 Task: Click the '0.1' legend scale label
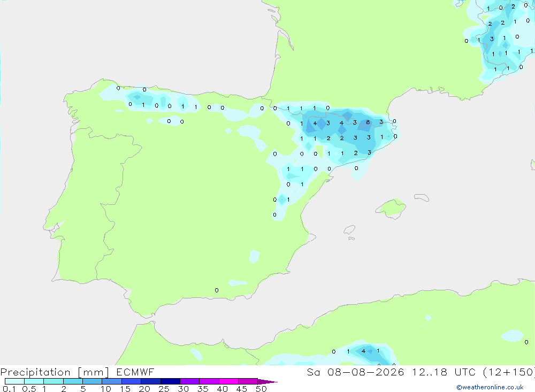9,389
